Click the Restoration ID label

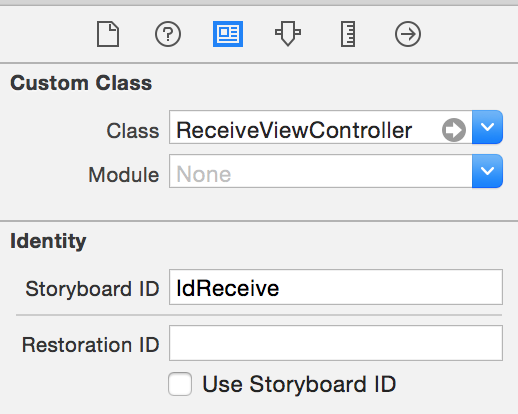click(x=90, y=345)
